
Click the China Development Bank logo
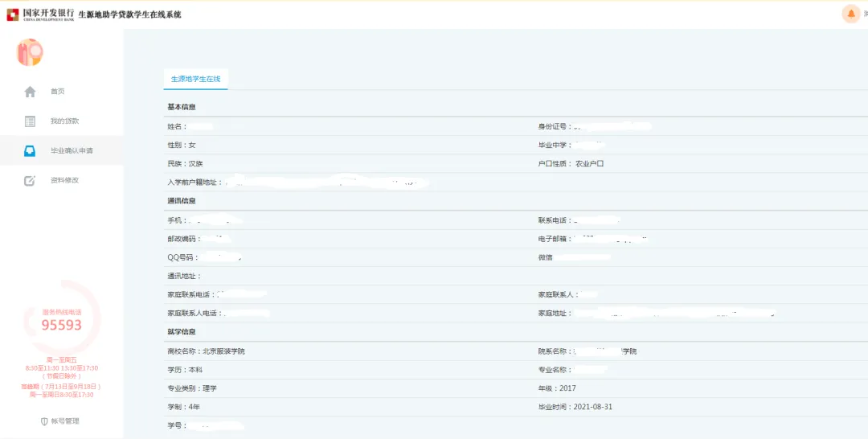pos(40,14)
